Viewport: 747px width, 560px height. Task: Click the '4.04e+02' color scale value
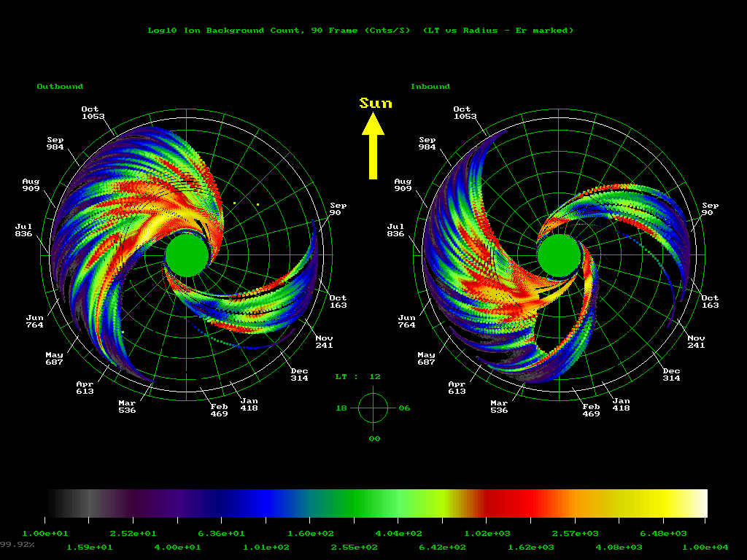point(399,534)
